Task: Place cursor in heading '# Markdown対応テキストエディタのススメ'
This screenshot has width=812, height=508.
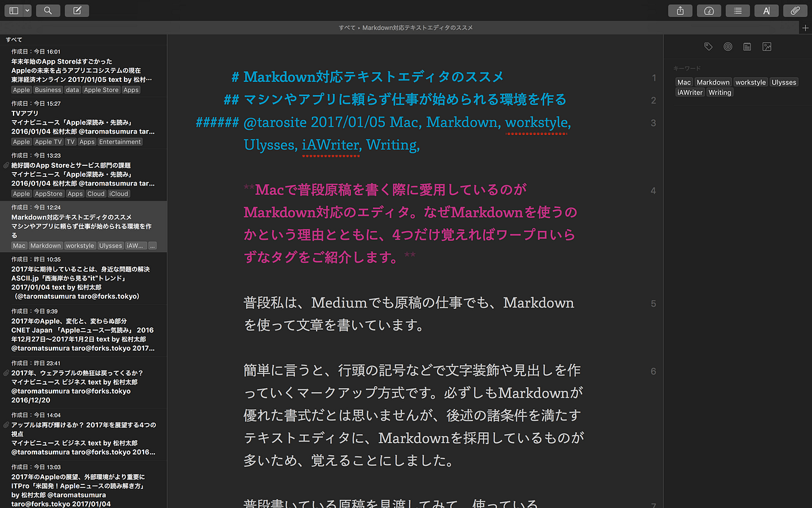Action: pos(367,77)
